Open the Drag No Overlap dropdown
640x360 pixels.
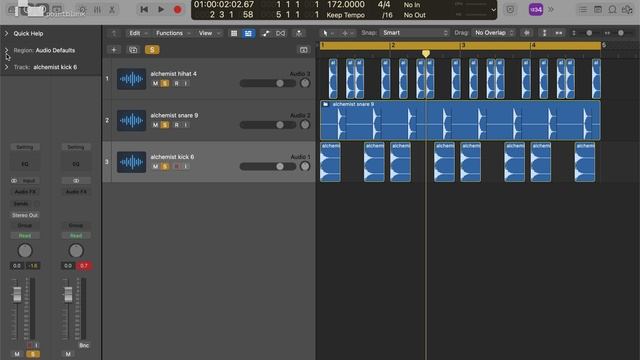point(493,33)
